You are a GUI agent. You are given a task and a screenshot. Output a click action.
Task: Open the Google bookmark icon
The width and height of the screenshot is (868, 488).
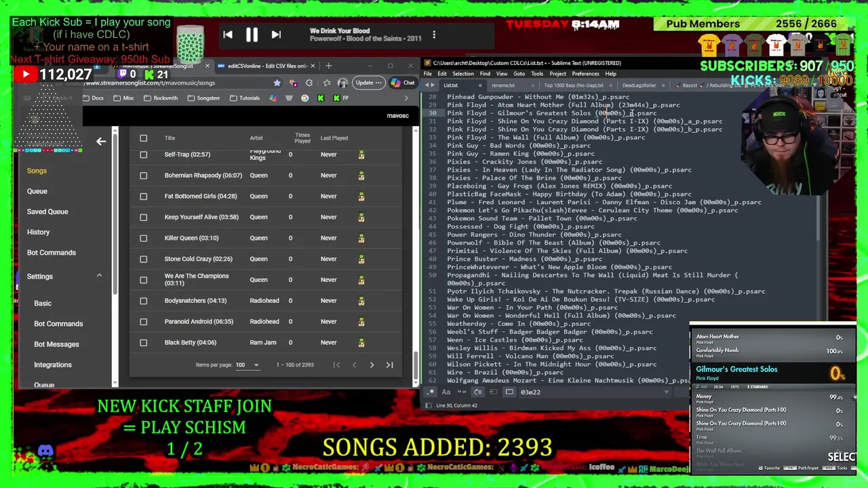click(304, 98)
